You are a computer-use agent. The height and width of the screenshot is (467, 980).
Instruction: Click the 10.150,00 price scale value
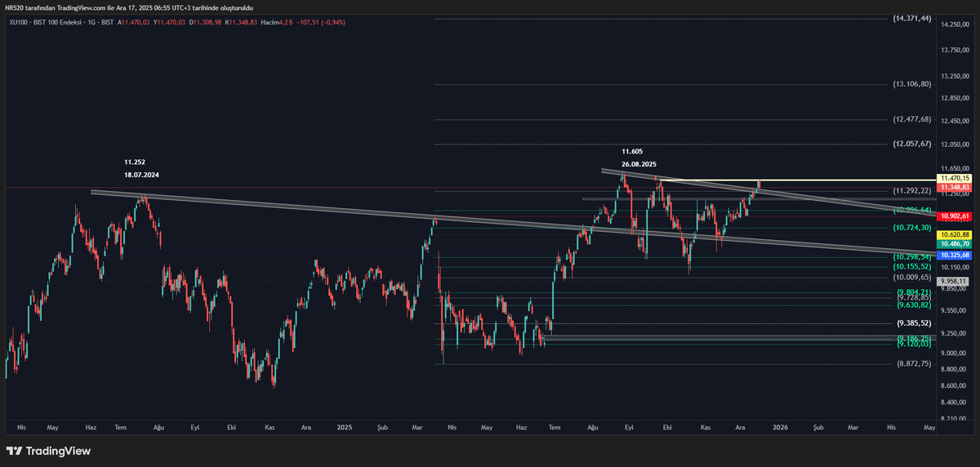coord(955,266)
